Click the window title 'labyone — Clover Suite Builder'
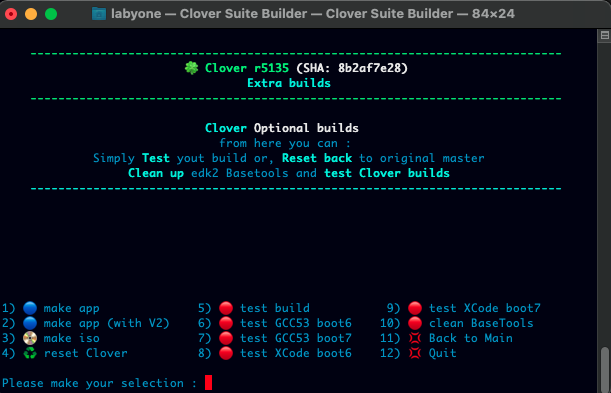Screen dimensions: 611x393 point(209,14)
